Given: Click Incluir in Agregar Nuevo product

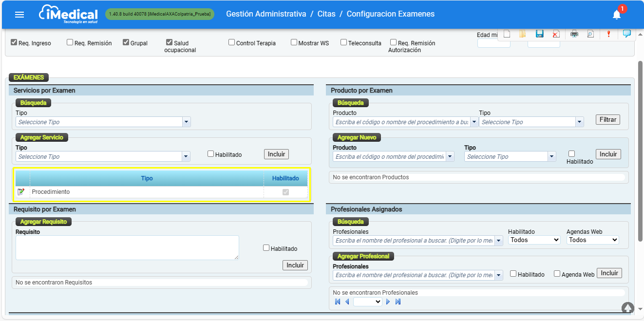Looking at the screenshot, I should click(x=608, y=154).
